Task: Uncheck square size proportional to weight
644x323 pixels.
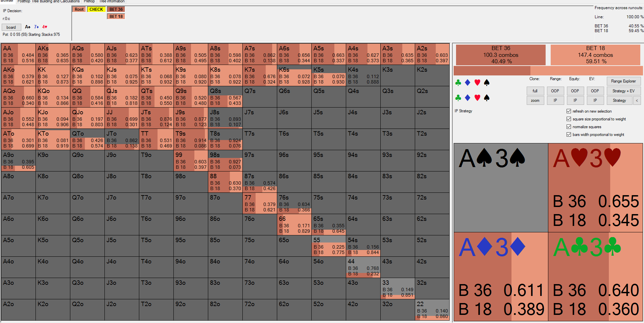Action: tap(569, 119)
